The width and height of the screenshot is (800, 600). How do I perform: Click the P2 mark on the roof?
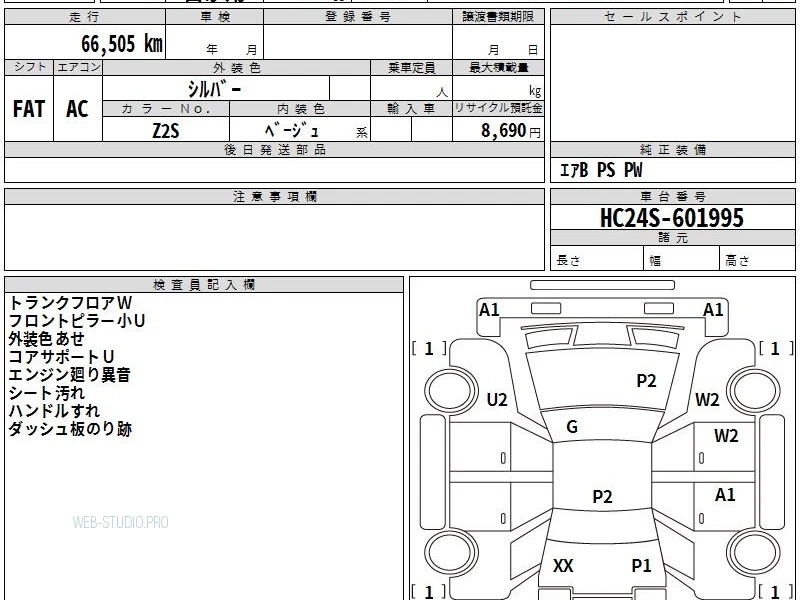coord(602,496)
